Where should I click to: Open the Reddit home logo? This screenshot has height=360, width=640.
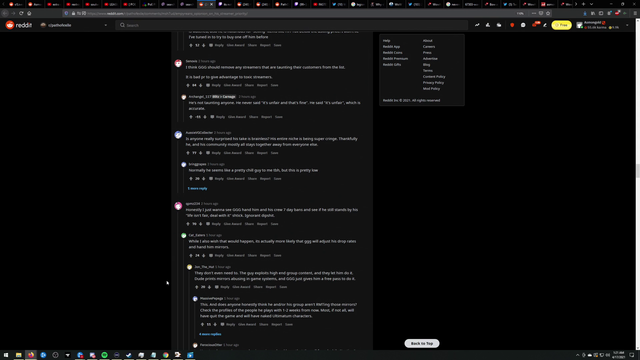(x=18, y=25)
